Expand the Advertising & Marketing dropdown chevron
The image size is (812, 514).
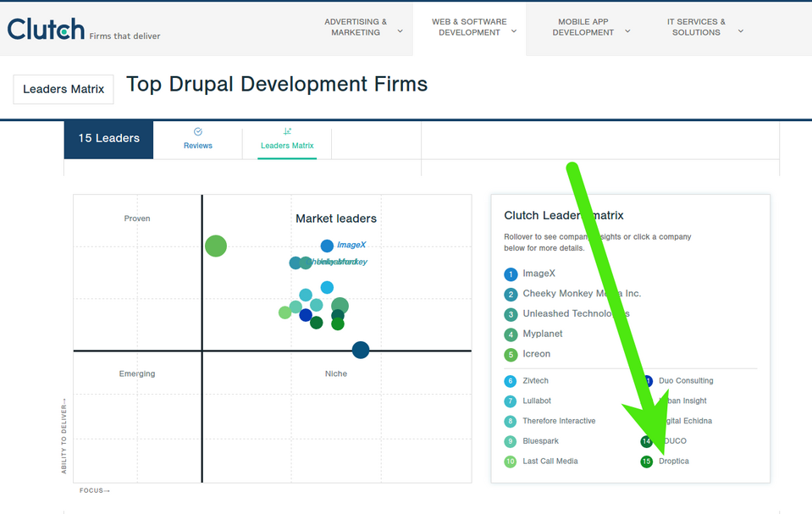click(x=400, y=31)
